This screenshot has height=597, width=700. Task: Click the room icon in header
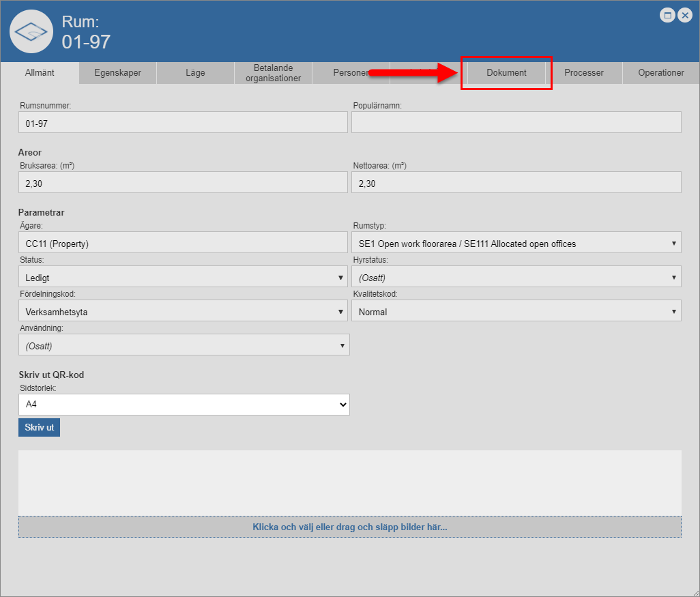(31, 31)
